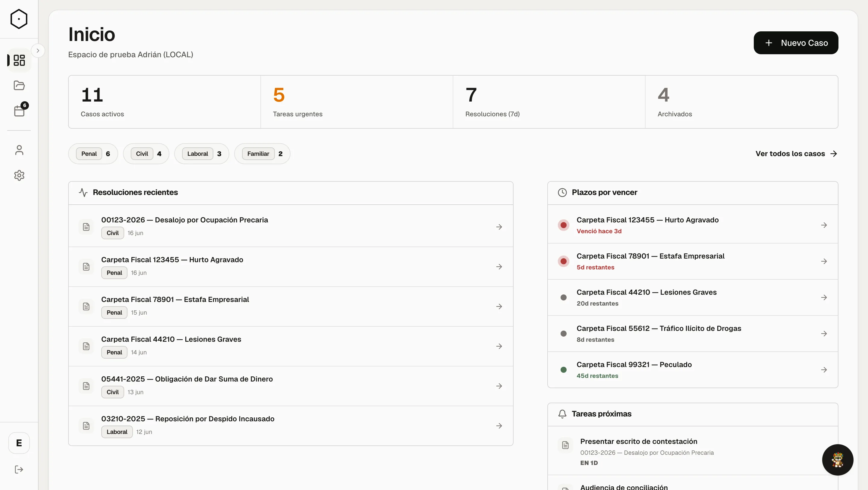This screenshot has width=868, height=490.
Task: Click the hexagon app logo
Action: tap(19, 19)
